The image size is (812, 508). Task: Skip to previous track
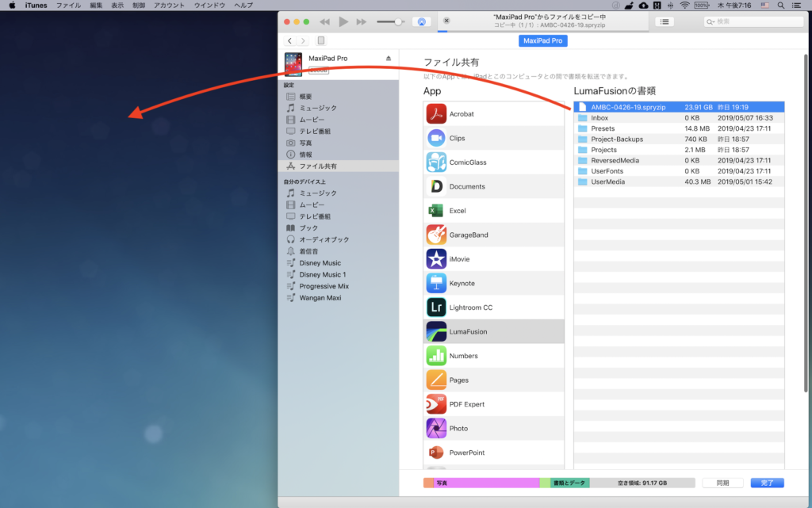coord(324,21)
